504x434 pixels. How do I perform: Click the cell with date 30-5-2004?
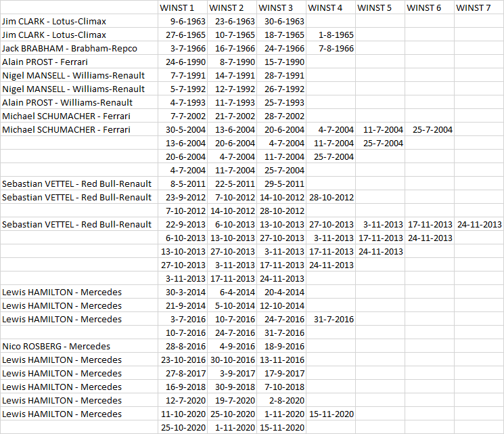click(x=183, y=129)
